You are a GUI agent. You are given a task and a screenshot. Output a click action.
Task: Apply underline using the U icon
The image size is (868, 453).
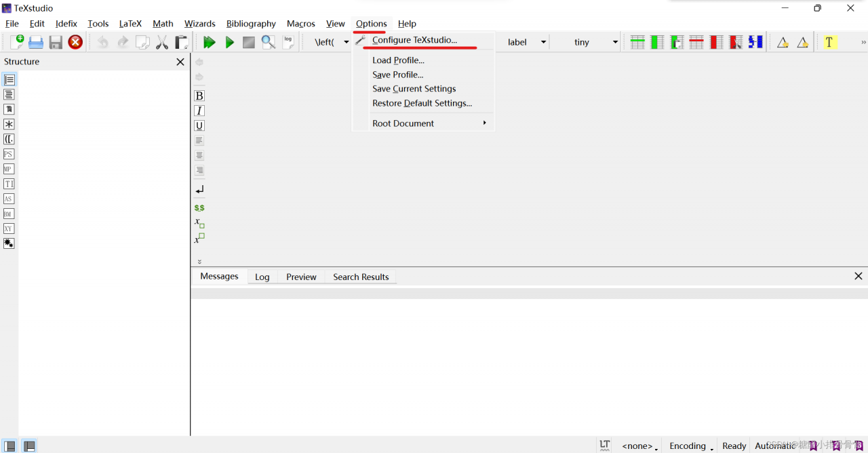pos(199,125)
